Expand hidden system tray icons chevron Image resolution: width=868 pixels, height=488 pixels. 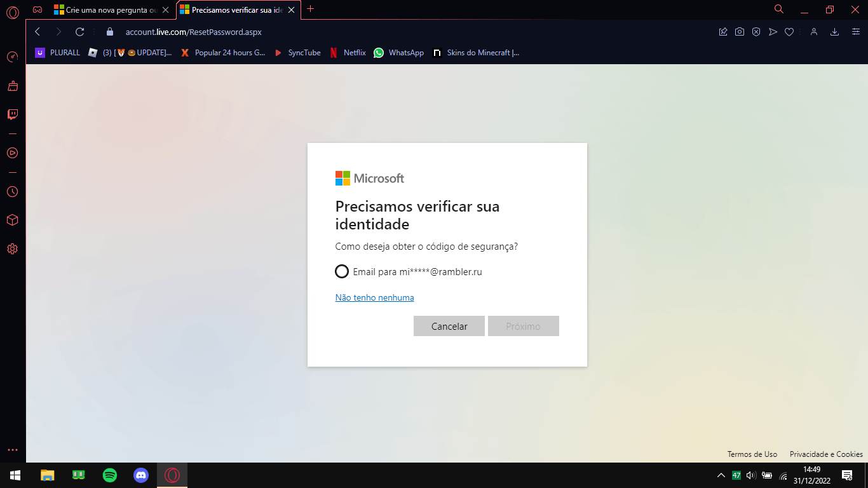click(721, 475)
